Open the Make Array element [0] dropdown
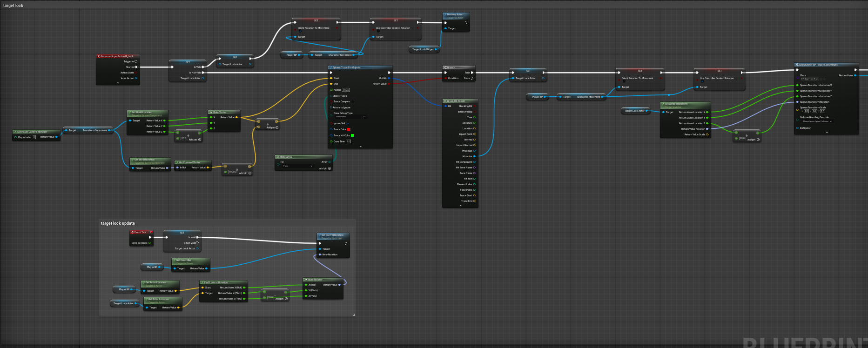868x348 pixels. pos(298,166)
